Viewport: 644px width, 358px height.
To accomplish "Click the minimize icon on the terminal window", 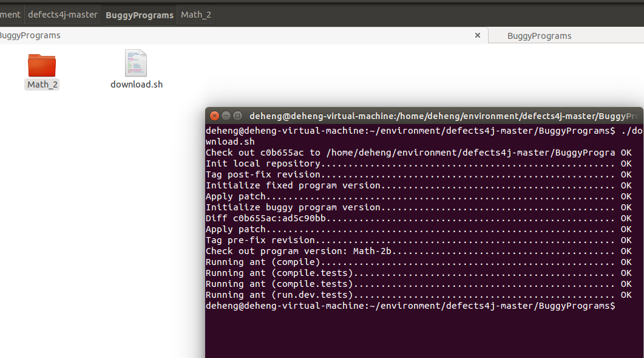I will coord(225,115).
